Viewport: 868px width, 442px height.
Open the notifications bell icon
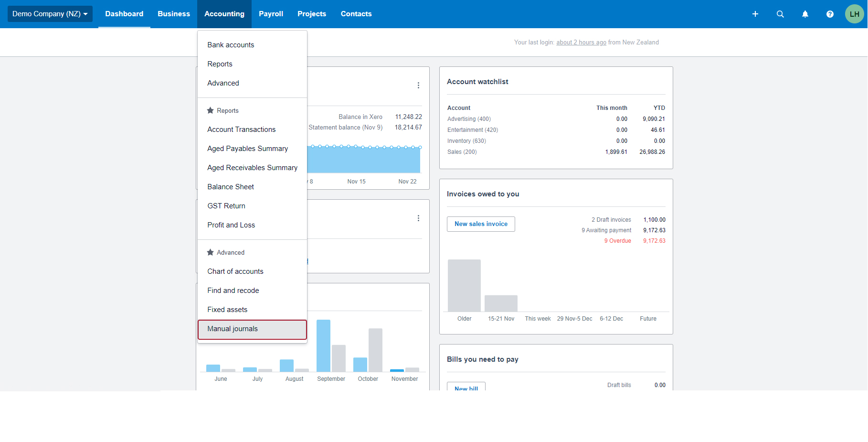805,14
